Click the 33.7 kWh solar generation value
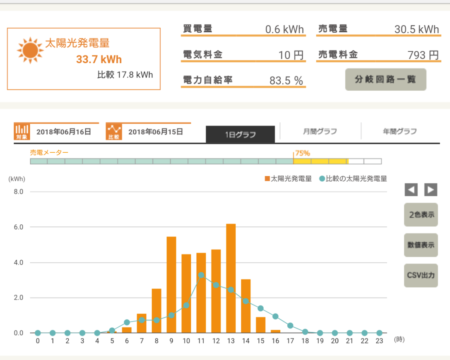Image resolution: width=450 pixels, height=360 pixels. tap(99, 59)
